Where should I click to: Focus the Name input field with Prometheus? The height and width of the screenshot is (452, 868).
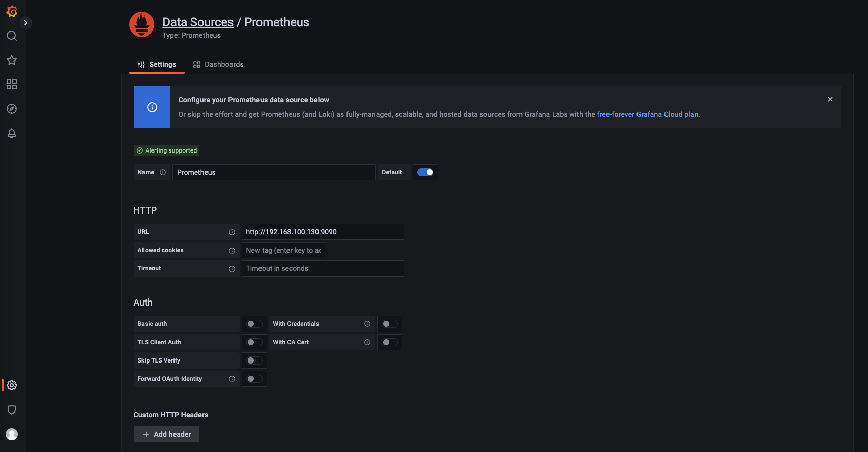274,172
